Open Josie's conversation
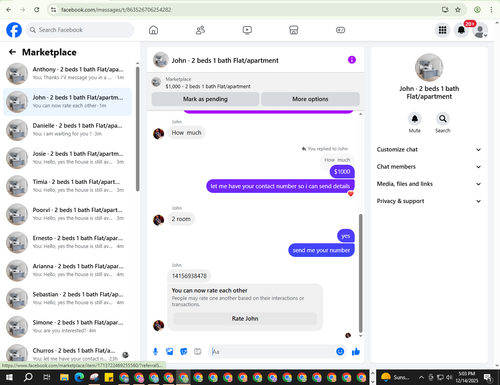 [x=68, y=158]
